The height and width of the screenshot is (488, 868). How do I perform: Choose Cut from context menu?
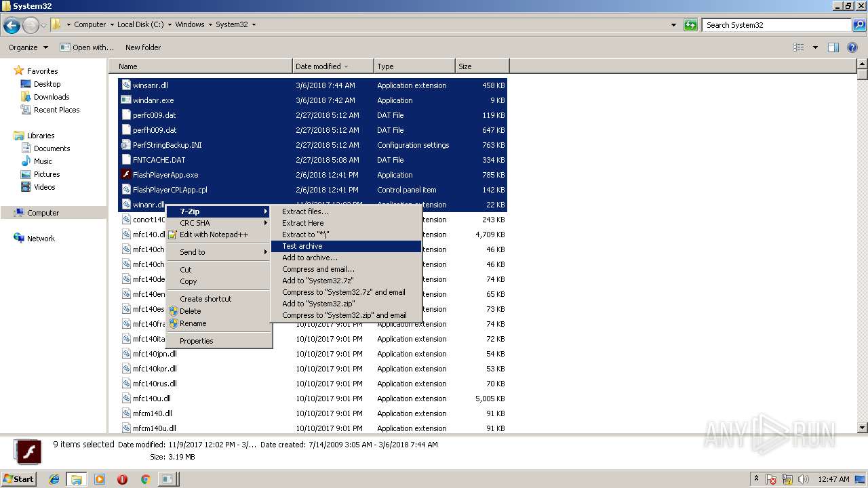(219, 270)
